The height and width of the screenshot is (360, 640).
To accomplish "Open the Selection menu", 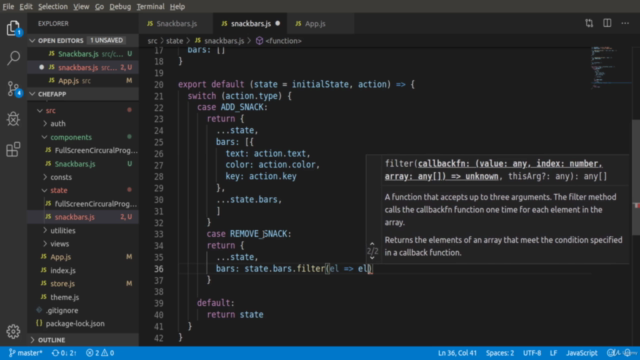I will 53,7.
